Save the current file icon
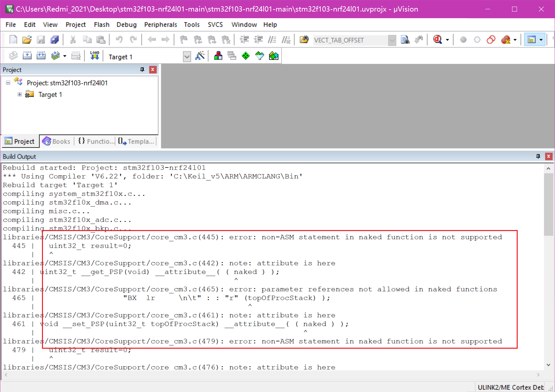This screenshot has width=555, height=392. click(41, 40)
